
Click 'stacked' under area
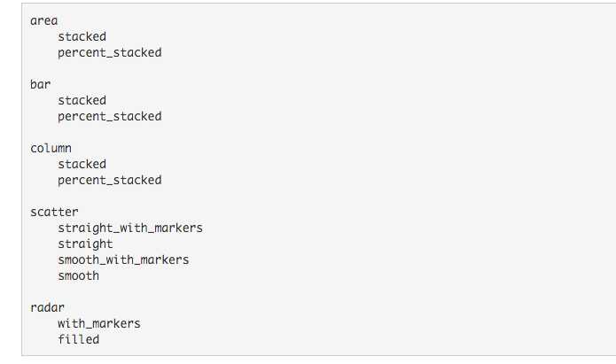point(82,36)
